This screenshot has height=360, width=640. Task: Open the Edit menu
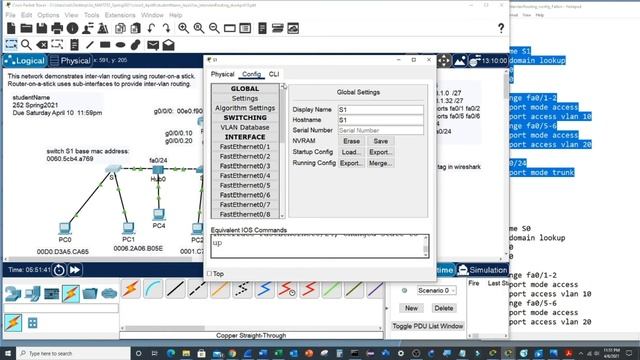tap(27, 15)
